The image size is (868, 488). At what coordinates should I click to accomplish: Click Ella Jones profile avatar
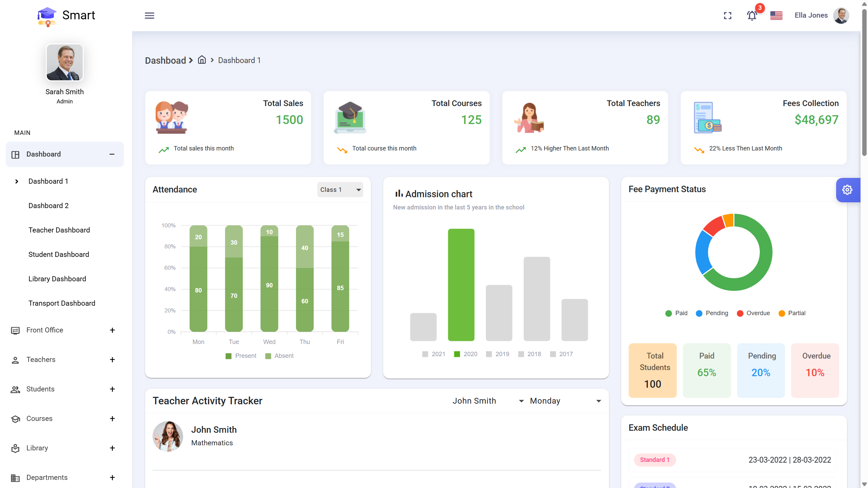point(841,16)
